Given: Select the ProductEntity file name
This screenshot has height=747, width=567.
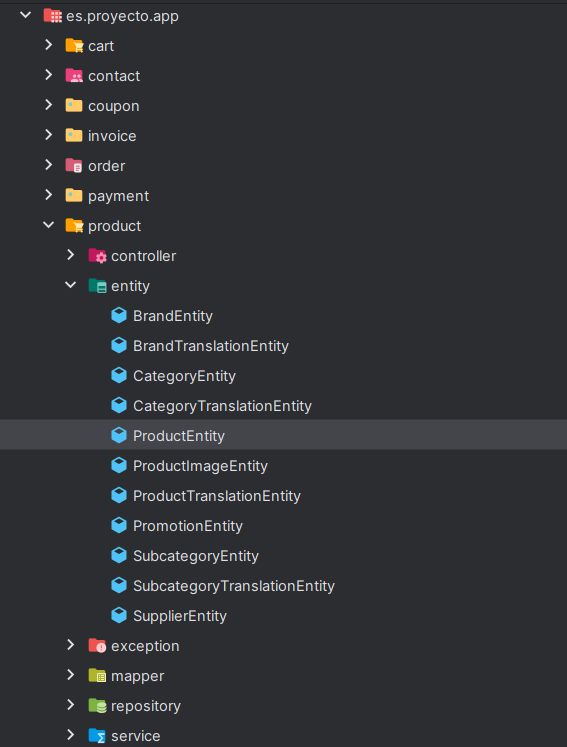Looking at the screenshot, I should (179, 436).
